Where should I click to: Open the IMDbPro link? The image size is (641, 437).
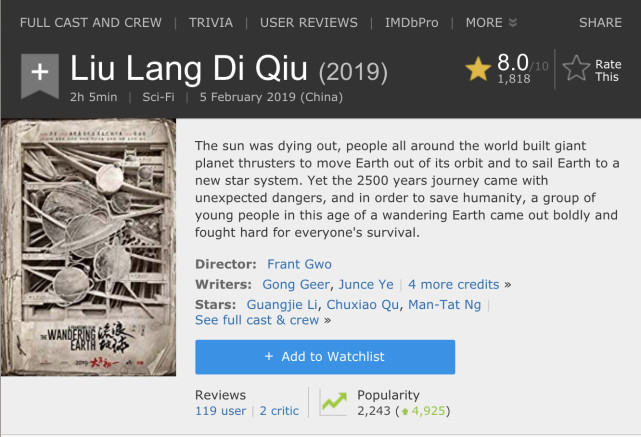click(x=411, y=22)
